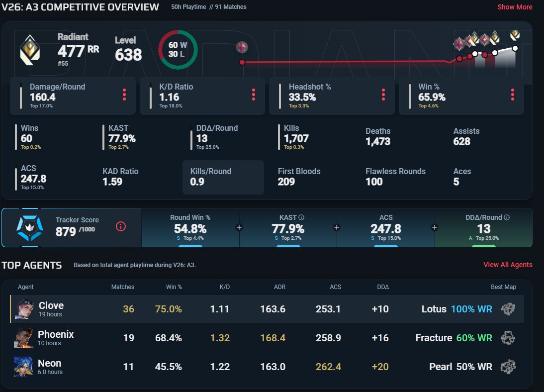The height and width of the screenshot is (392, 544).
Task: Open K/D Ratio three-dot menu
Action: pyautogui.click(x=254, y=95)
